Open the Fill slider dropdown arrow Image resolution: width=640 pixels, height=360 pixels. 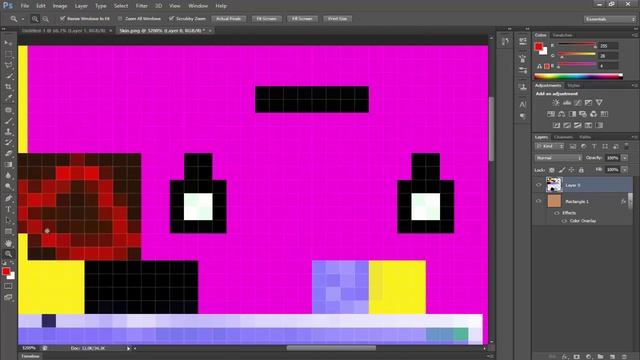(624, 170)
